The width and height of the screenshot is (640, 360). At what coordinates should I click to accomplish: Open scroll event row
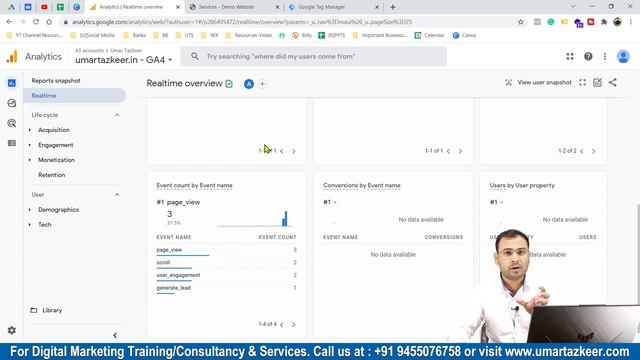[x=226, y=262]
